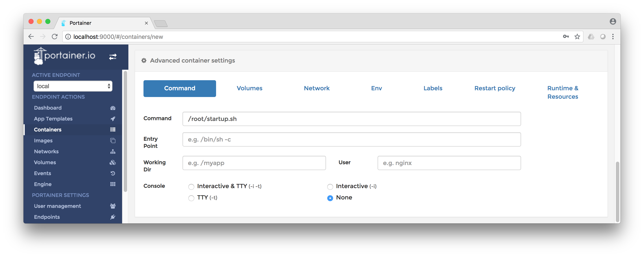Click the browser forward arrow
This screenshot has width=644, height=257.
tap(43, 37)
